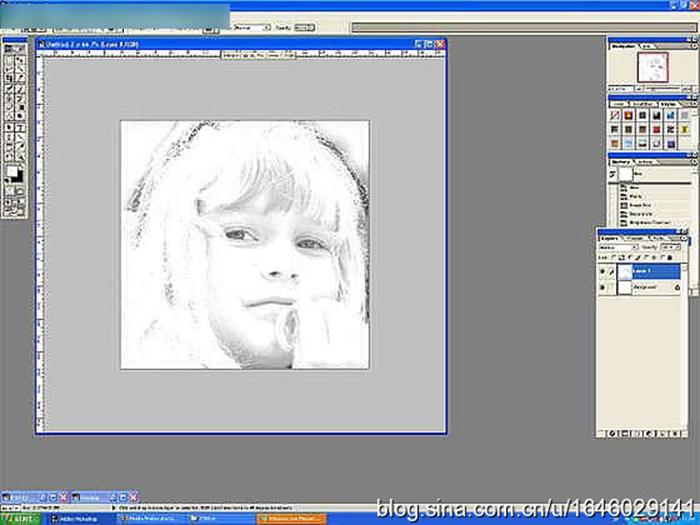Click the Navigator preview thumbnail
Screen dimensions: 700x525
click(653, 67)
